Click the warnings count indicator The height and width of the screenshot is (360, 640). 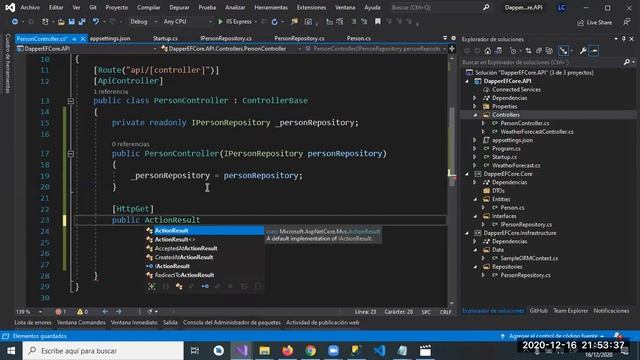click(x=82, y=312)
